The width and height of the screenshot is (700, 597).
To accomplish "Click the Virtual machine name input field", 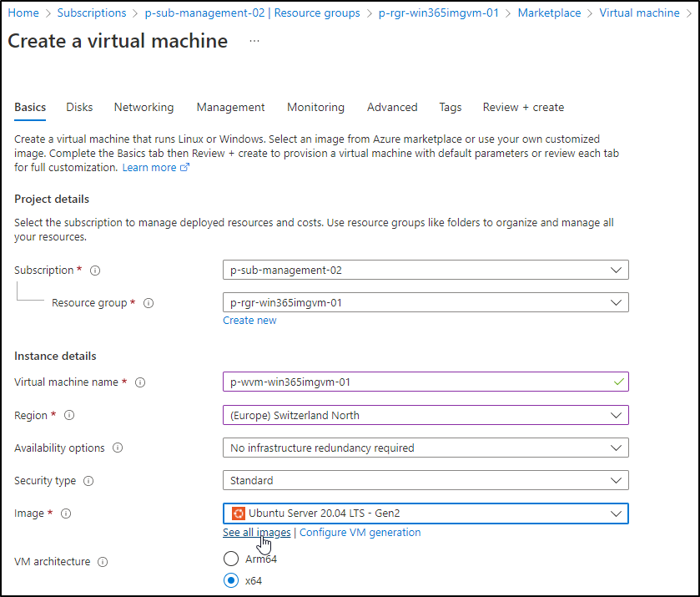I will click(426, 382).
